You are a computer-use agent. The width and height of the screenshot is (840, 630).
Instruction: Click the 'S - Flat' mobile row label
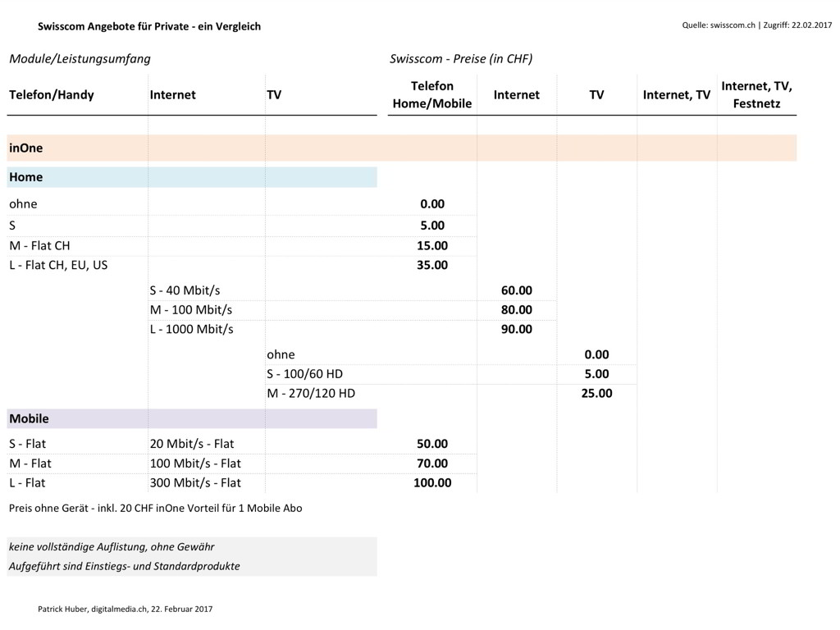pos(27,444)
